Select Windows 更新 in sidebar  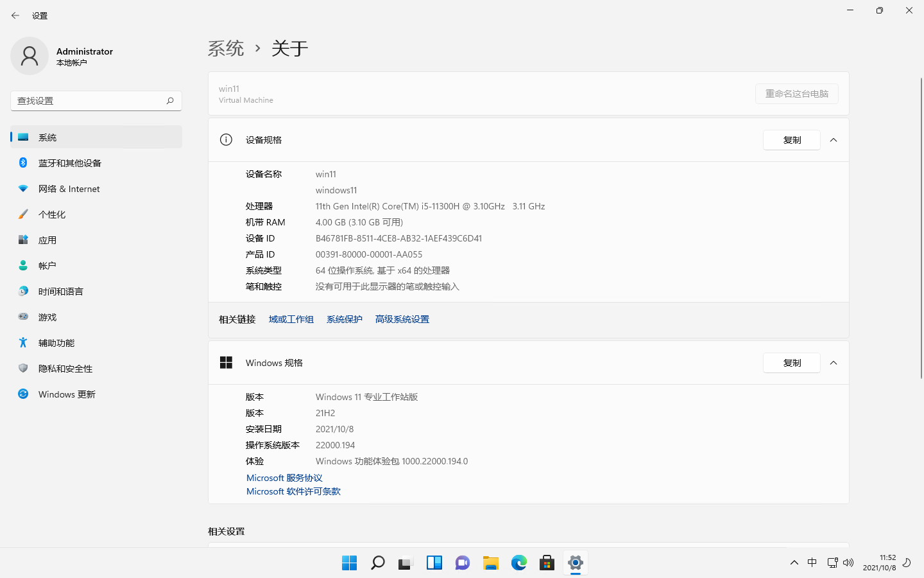[x=96, y=394]
